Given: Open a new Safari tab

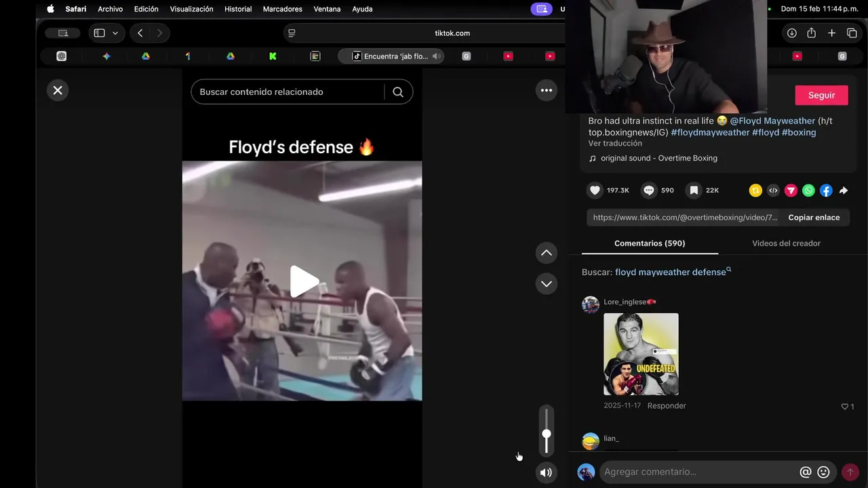Looking at the screenshot, I should click(x=831, y=33).
